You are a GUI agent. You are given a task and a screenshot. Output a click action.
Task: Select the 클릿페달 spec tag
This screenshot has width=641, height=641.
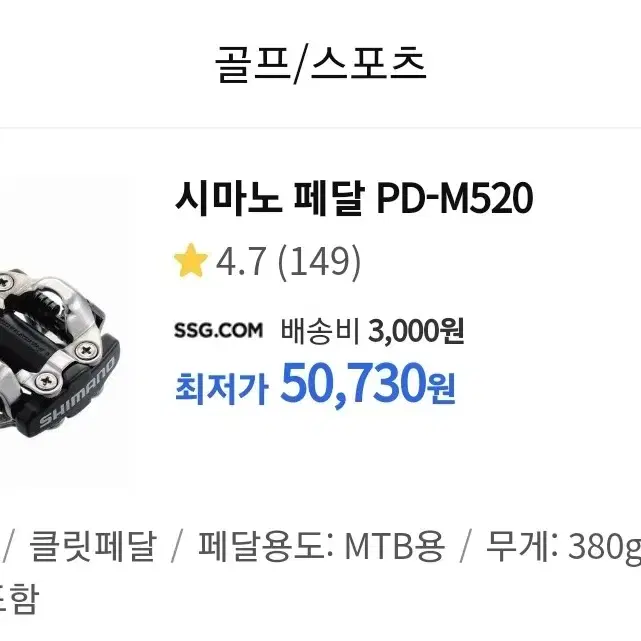(x=93, y=546)
